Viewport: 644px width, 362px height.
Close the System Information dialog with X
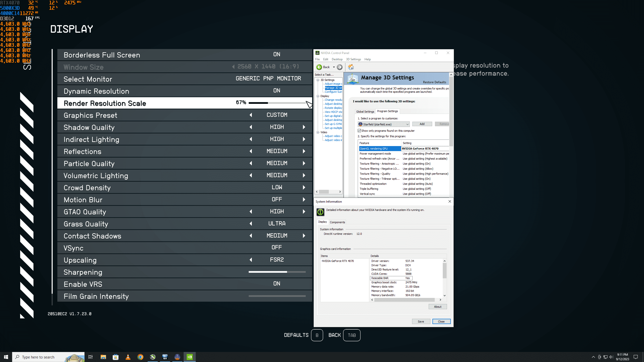450,201
